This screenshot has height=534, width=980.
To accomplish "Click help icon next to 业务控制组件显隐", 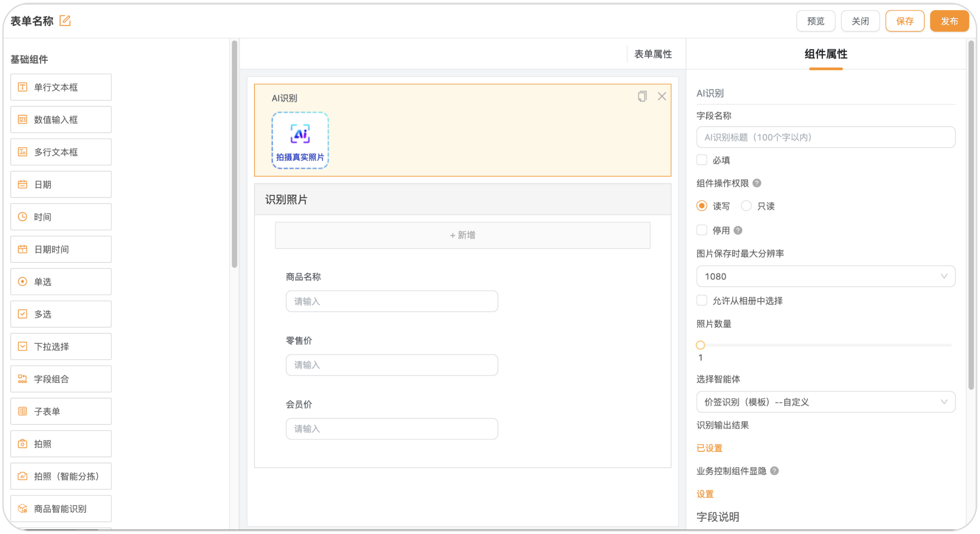I will pos(774,471).
